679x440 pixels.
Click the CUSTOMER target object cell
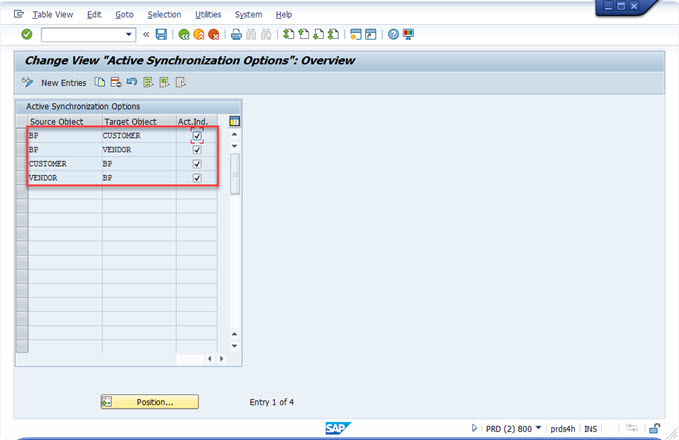coord(139,136)
